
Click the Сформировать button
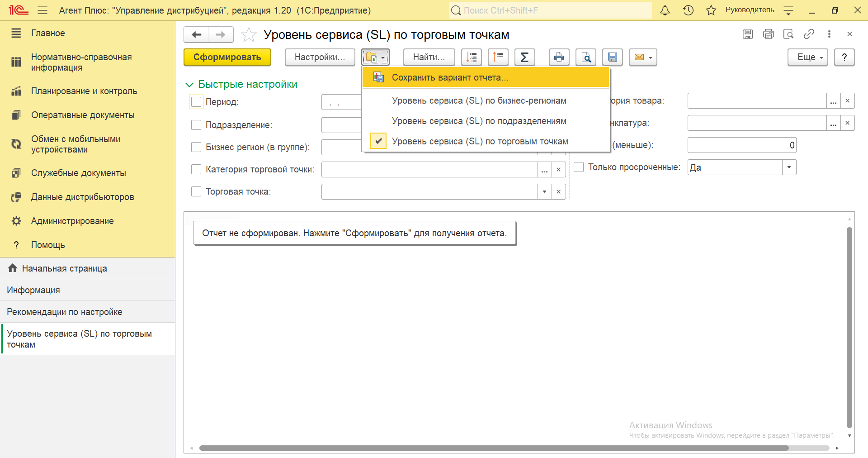(x=227, y=57)
